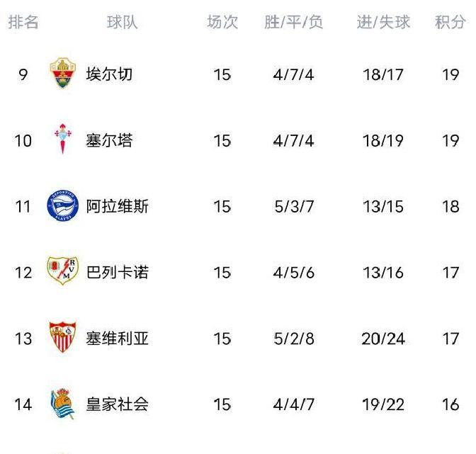Image resolution: width=476 pixels, height=454 pixels.
Task: Tap the Sevilla club crest icon
Action: (x=62, y=339)
